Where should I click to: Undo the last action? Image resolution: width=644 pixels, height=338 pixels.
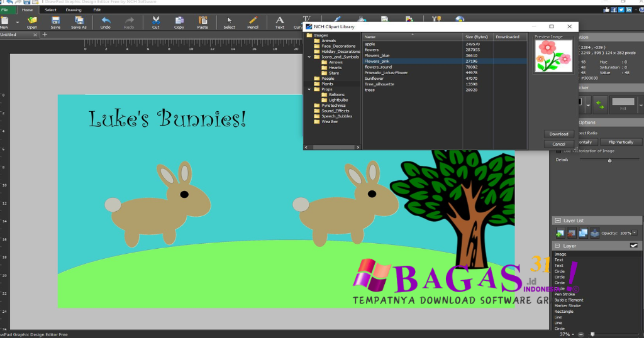106,23
